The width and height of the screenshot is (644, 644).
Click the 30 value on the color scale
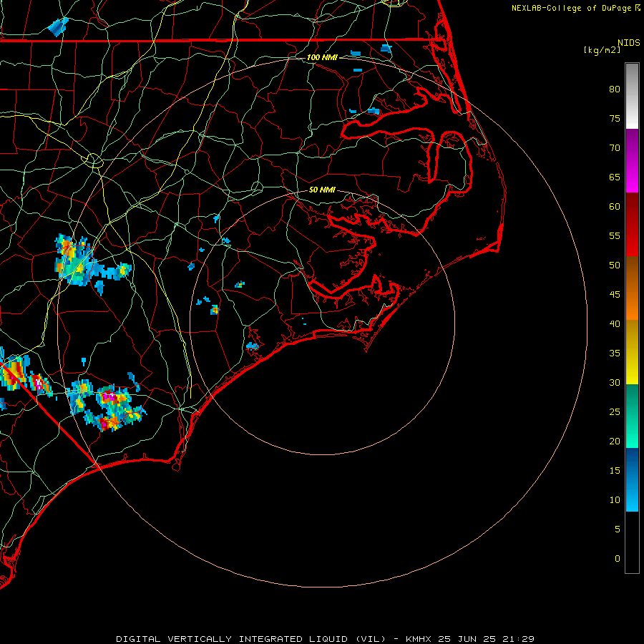coord(615,382)
